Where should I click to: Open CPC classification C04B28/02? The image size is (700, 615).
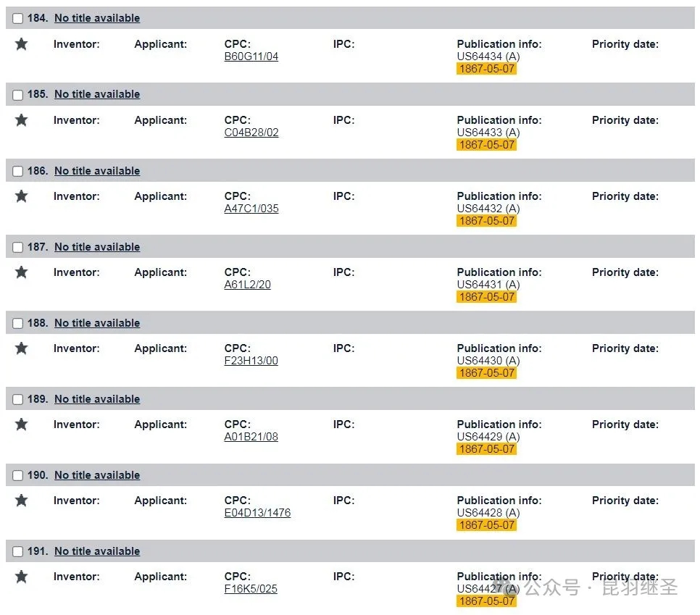(251, 133)
